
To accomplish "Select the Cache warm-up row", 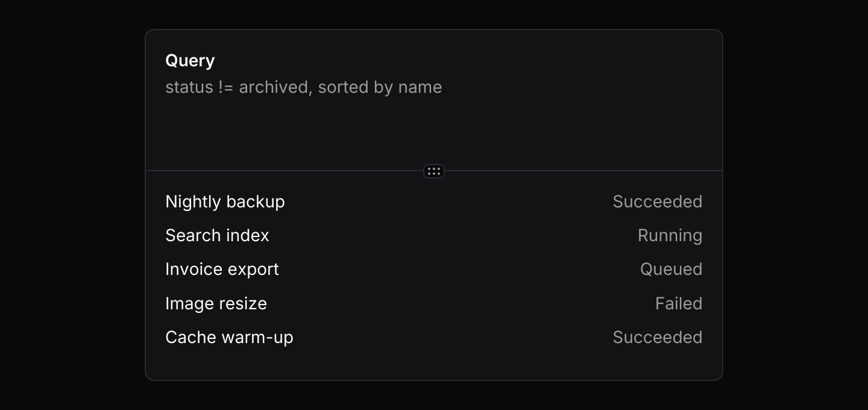I will 434,337.
